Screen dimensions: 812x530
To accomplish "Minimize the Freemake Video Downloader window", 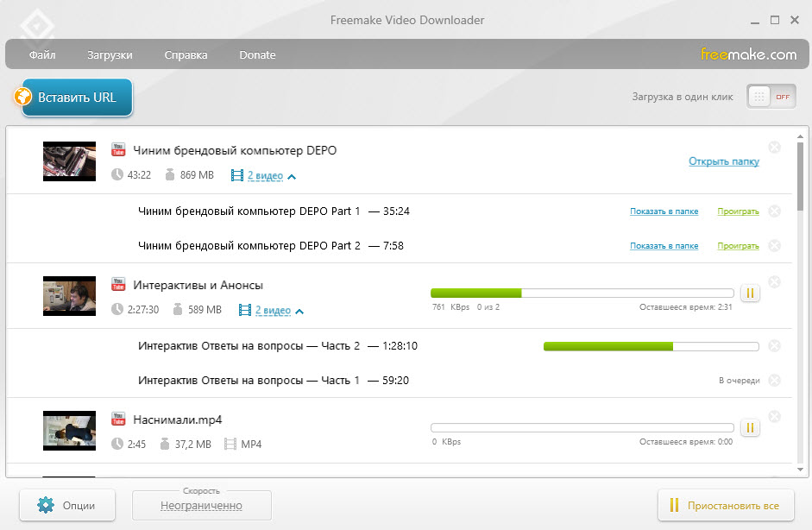I will (755, 21).
